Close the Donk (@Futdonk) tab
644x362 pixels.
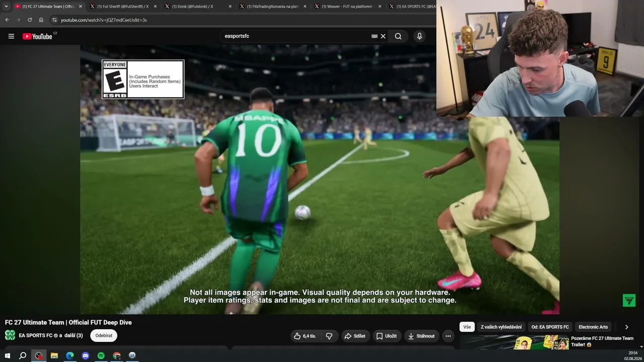click(x=230, y=7)
